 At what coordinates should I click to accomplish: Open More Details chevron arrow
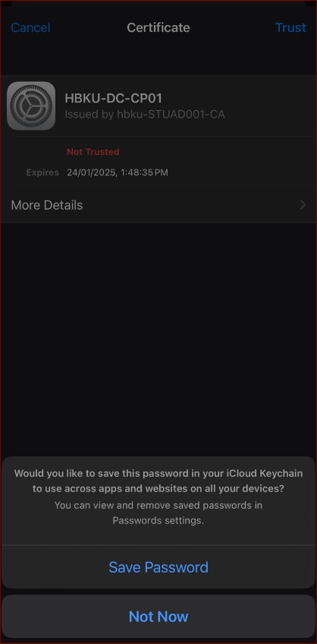click(x=303, y=205)
